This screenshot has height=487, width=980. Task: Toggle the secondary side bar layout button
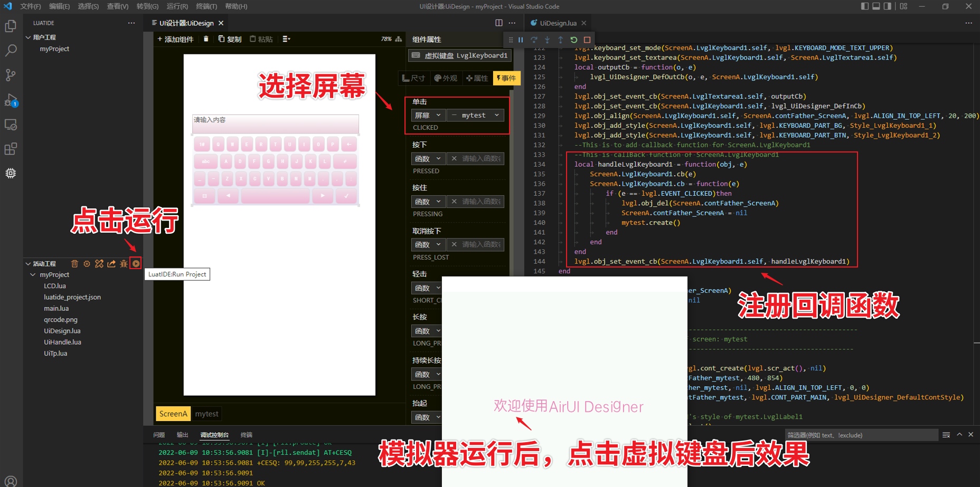pyautogui.click(x=888, y=6)
